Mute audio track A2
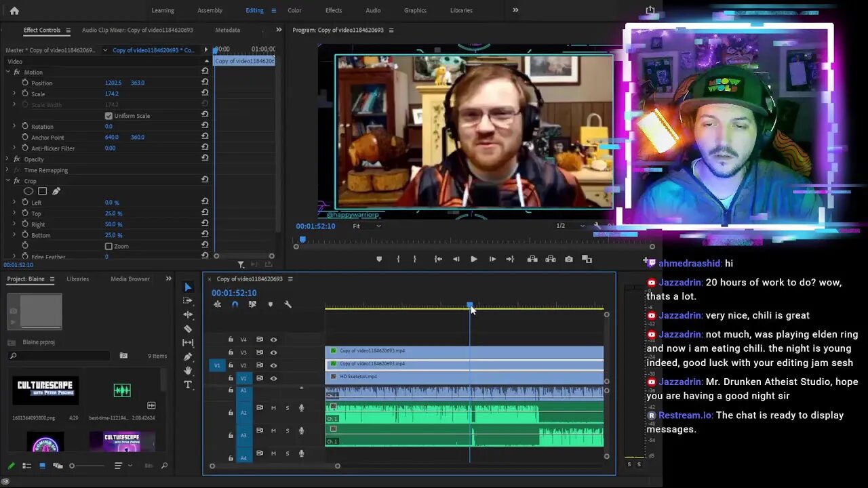Screen dimensions: 868x488 point(273,408)
